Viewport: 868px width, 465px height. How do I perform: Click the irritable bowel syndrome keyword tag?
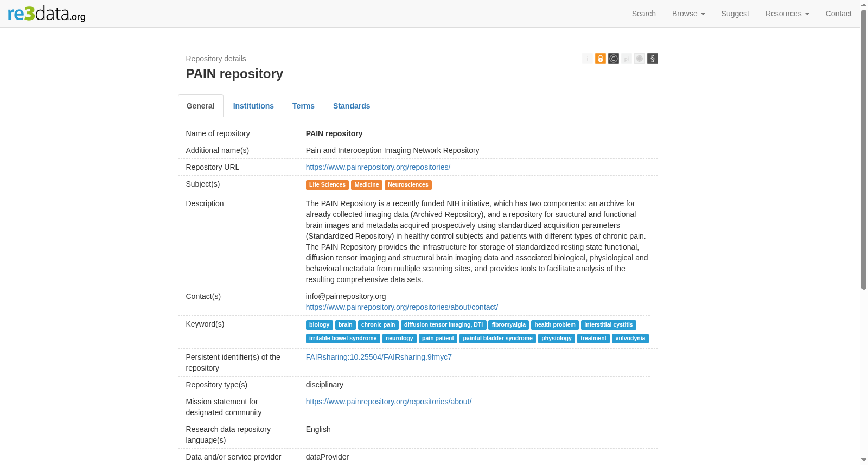point(343,339)
